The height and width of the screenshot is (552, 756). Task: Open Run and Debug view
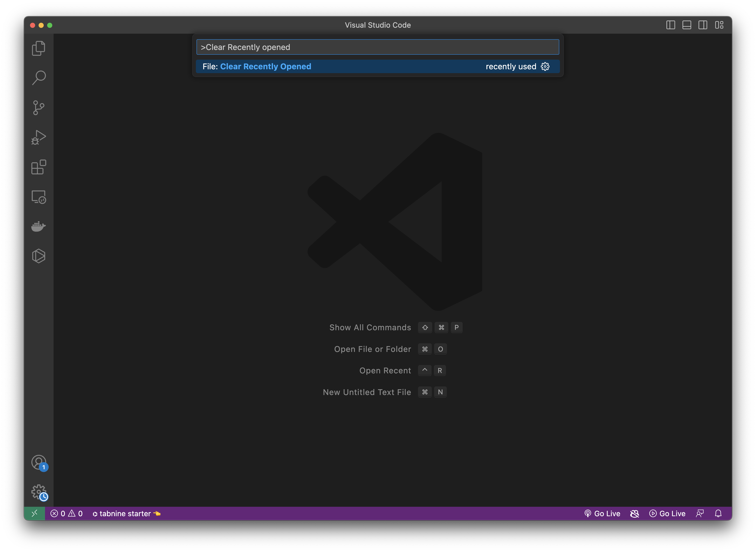coord(38,137)
